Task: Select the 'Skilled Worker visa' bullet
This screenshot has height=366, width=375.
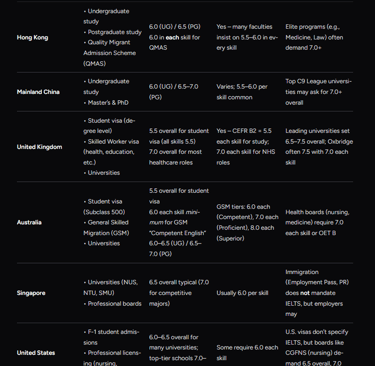Action: [x=111, y=152]
